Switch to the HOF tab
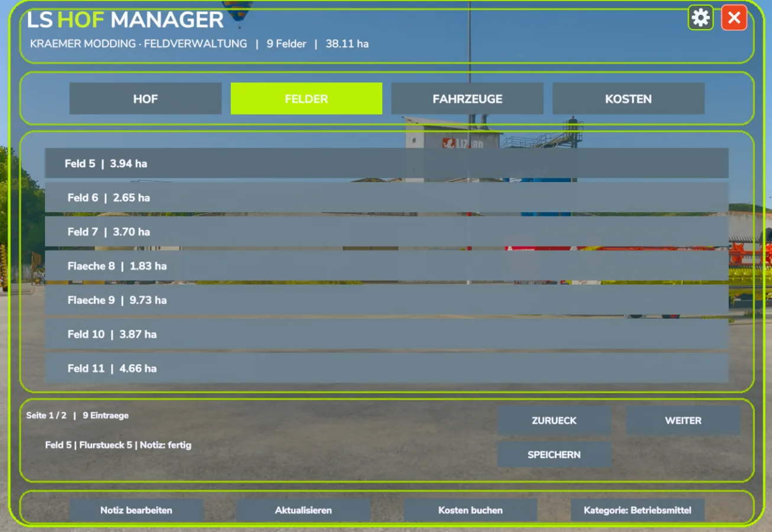Viewport: 772px width, 532px height. click(x=146, y=99)
